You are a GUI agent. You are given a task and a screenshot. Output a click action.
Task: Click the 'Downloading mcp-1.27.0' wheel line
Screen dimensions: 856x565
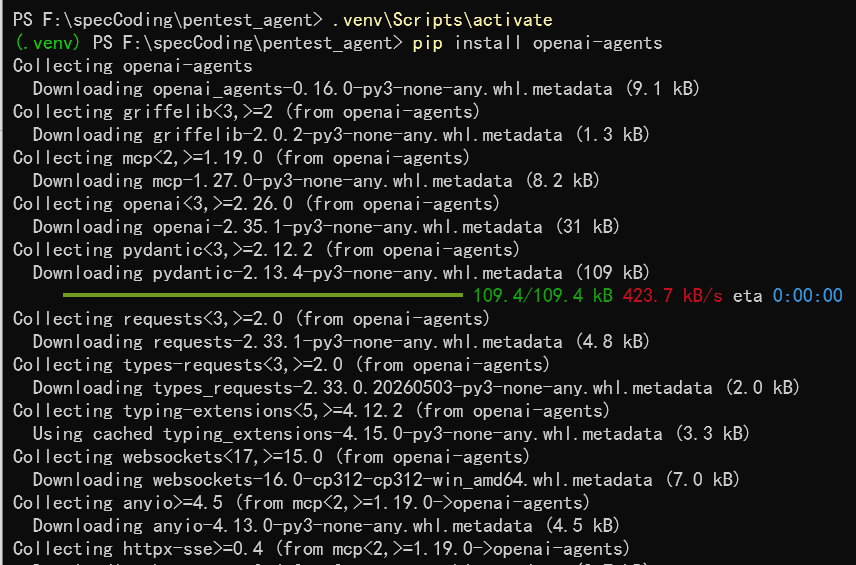(316, 181)
